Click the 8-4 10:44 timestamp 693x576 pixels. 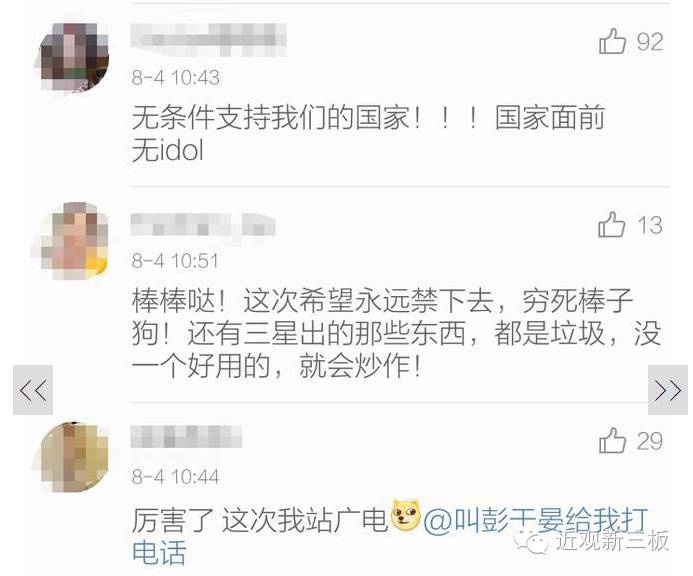[175, 477]
